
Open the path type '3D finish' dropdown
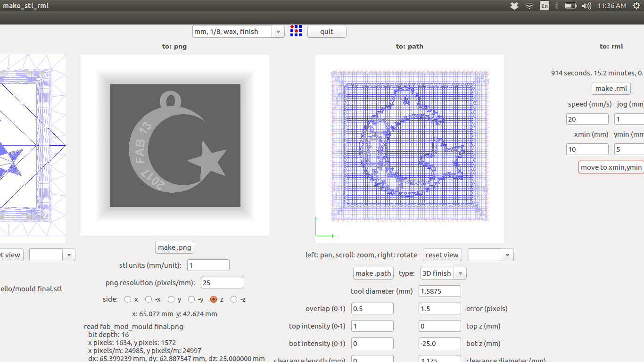(460, 273)
